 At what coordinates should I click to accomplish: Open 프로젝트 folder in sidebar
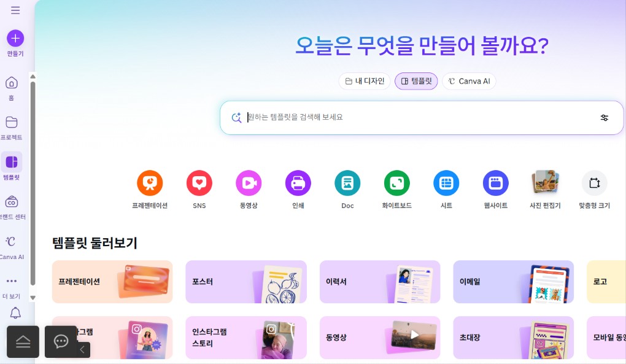pos(12,122)
